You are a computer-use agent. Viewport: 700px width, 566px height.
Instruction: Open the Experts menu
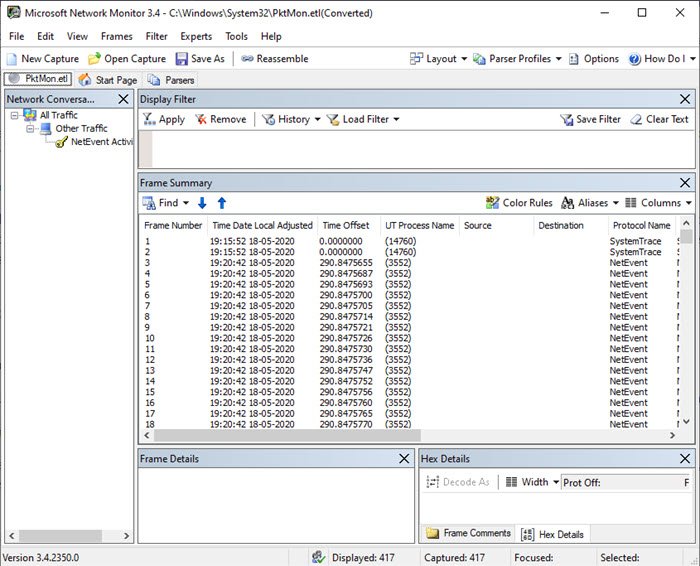pyautogui.click(x=195, y=36)
